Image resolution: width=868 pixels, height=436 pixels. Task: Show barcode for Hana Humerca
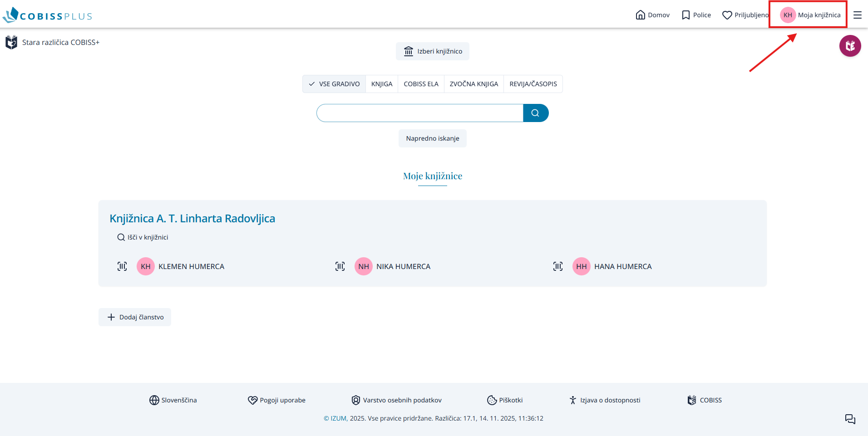[x=558, y=266]
